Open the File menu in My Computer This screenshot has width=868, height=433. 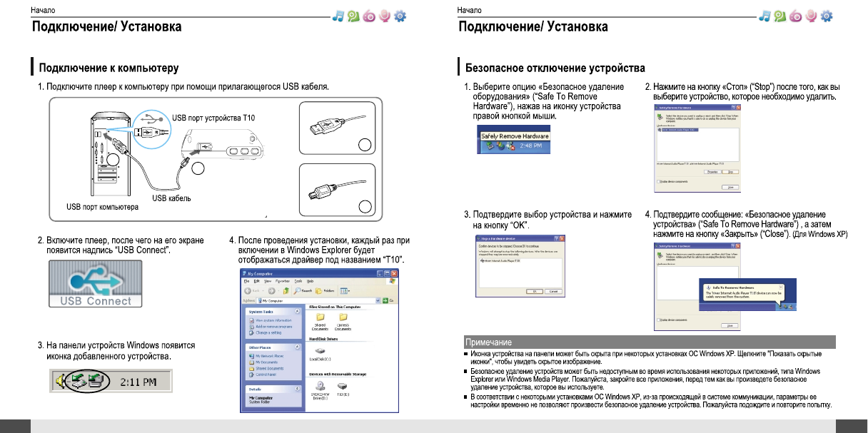coord(246,281)
